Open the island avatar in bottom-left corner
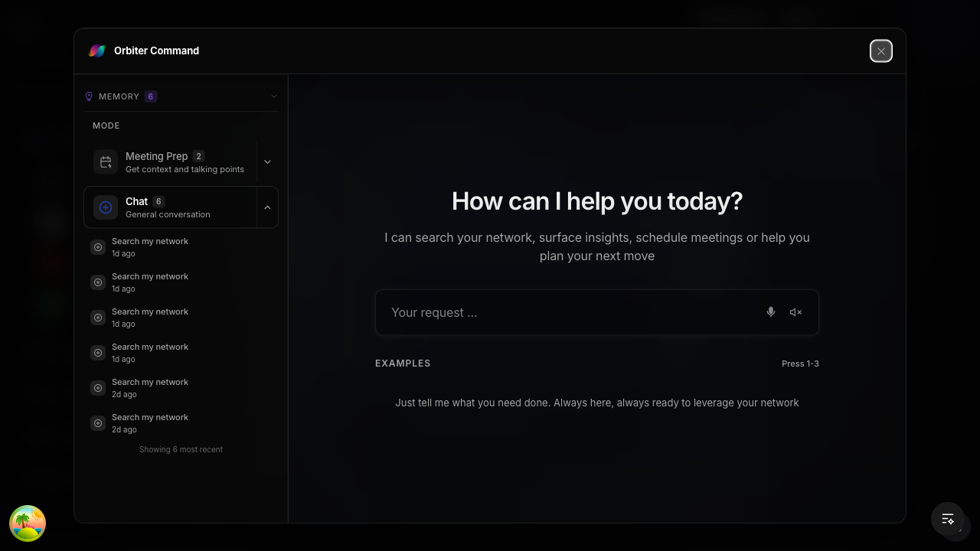980x551 pixels. [28, 523]
